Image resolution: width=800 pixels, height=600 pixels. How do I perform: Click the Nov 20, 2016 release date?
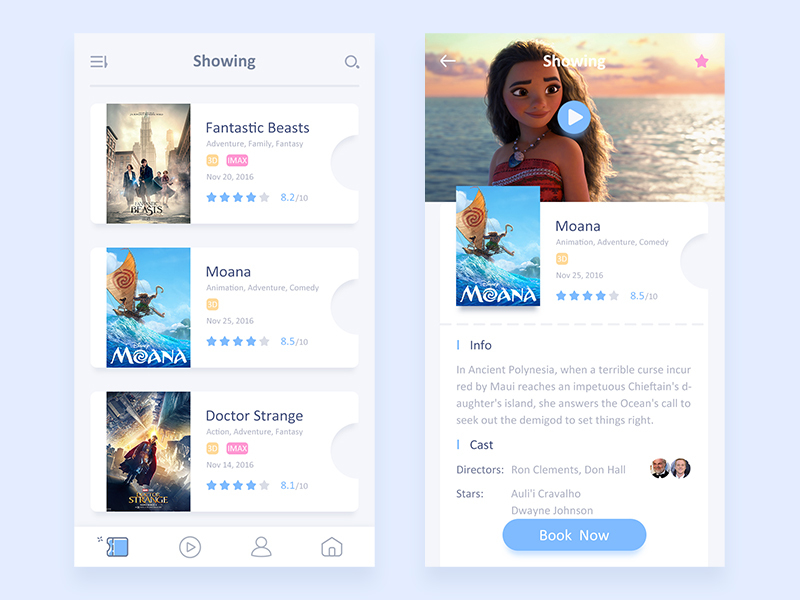tap(230, 177)
